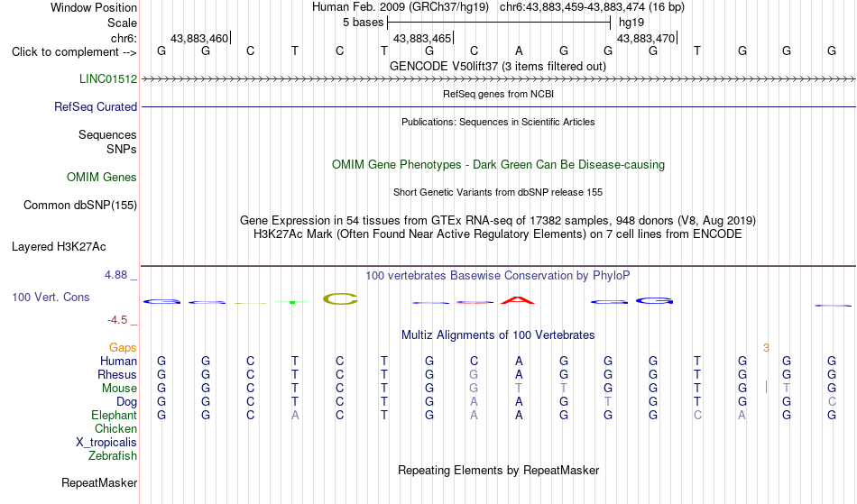The height and width of the screenshot is (504, 857).
Task: Click the 43,883,470 position label
Action: 646,38
